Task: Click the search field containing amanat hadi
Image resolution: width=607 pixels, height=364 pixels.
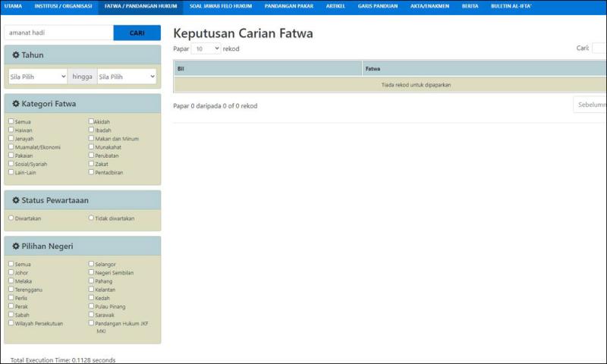Action: [58, 33]
